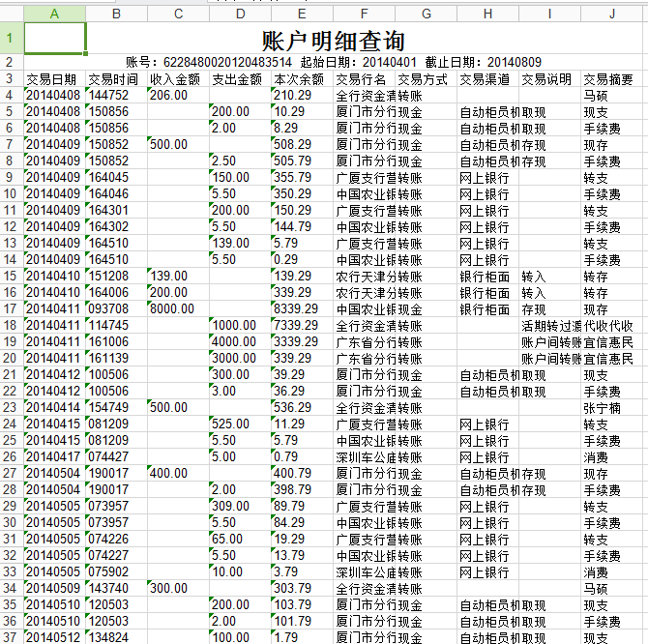Click the select-all corner of the grid
648x644 pixels.
pos(11,14)
